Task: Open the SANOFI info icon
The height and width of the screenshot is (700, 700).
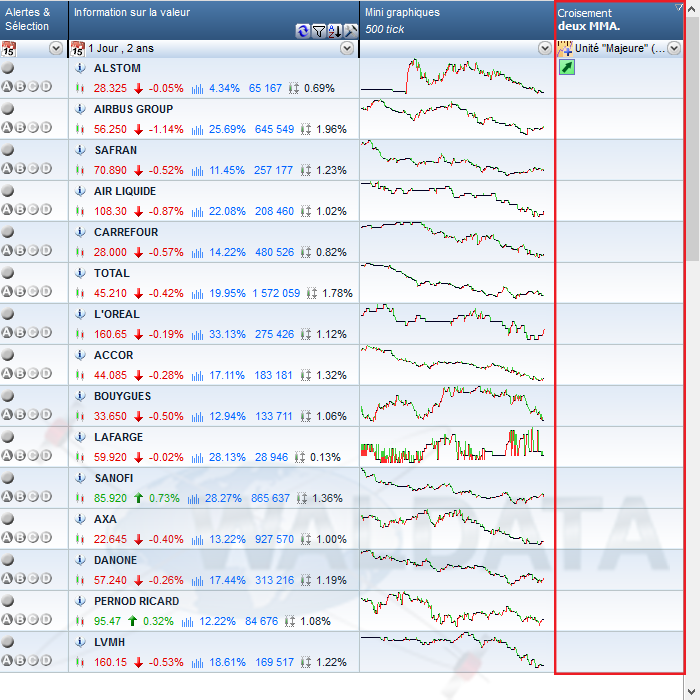Action: click(80, 478)
